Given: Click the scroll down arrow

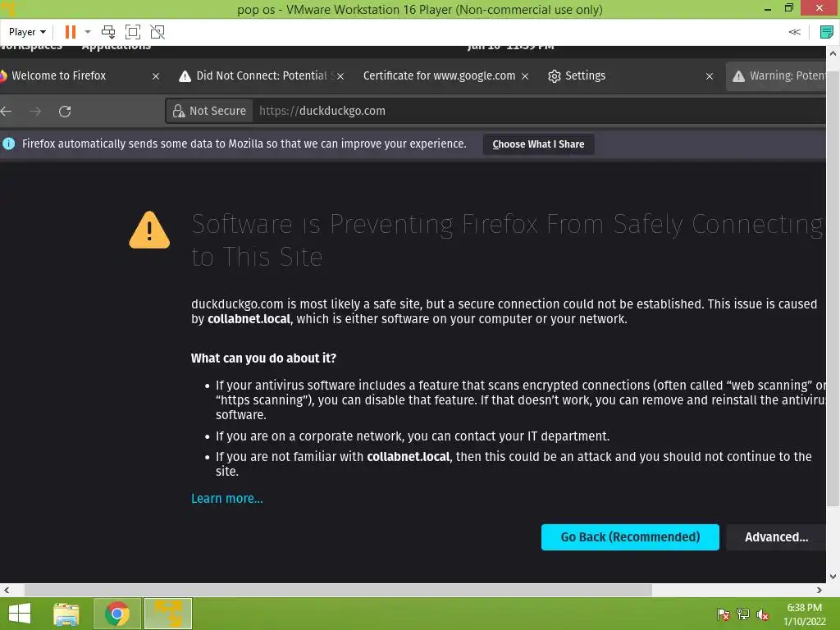Looking at the screenshot, I should [x=833, y=577].
